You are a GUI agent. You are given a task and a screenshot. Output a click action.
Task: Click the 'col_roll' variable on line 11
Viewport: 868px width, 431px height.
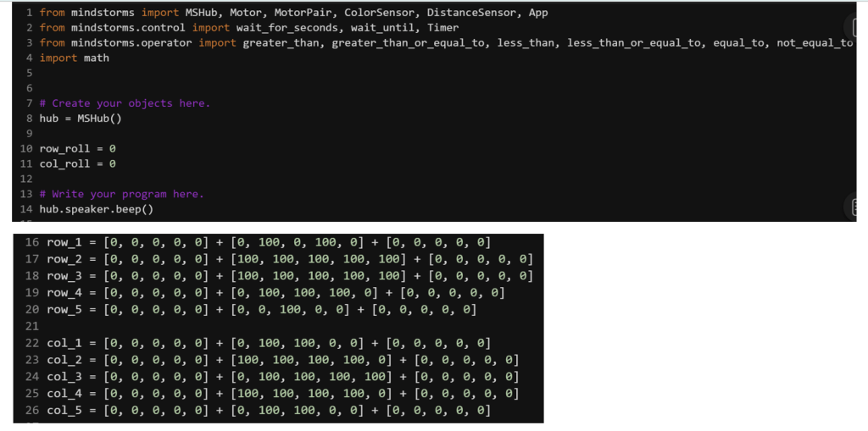(64, 163)
